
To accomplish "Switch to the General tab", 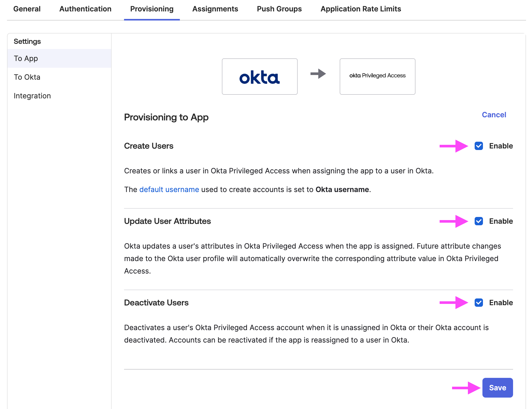I will coord(27,9).
